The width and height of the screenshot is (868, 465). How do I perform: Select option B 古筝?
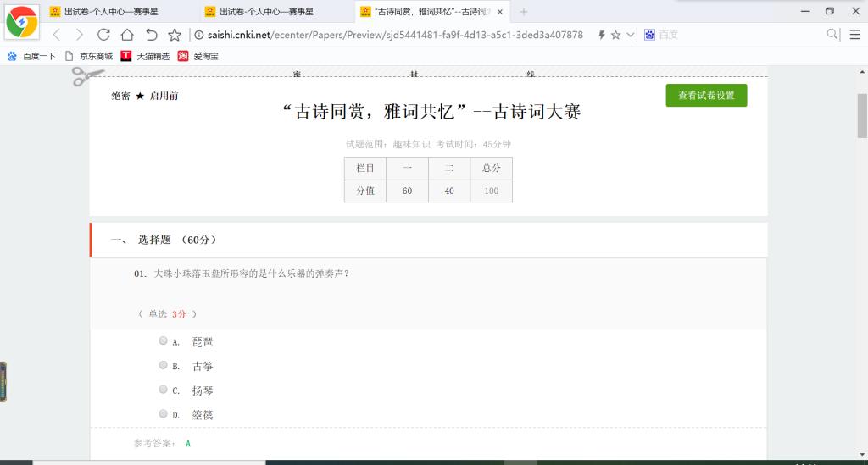coord(163,365)
